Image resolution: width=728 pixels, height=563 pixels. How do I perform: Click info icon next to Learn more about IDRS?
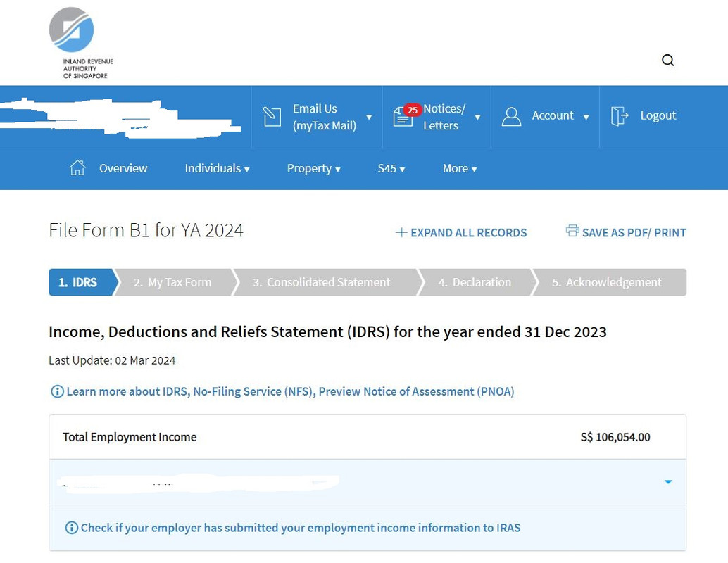[56, 391]
